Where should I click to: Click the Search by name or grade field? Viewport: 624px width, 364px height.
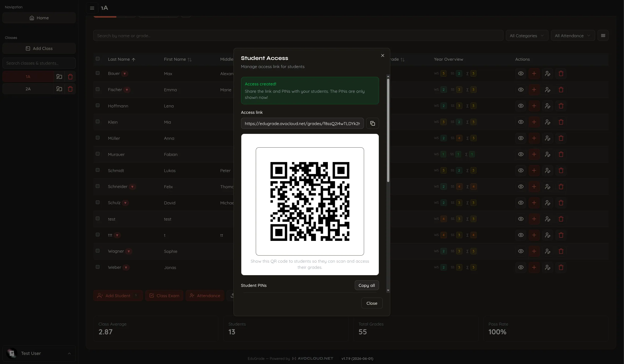[x=298, y=36]
